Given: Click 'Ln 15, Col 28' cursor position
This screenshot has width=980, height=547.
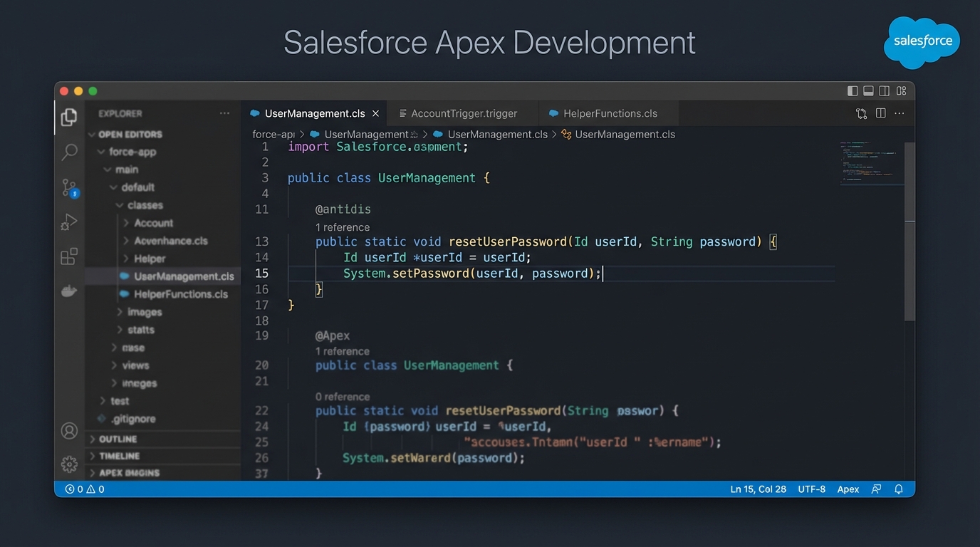Looking at the screenshot, I should point(758,489).
